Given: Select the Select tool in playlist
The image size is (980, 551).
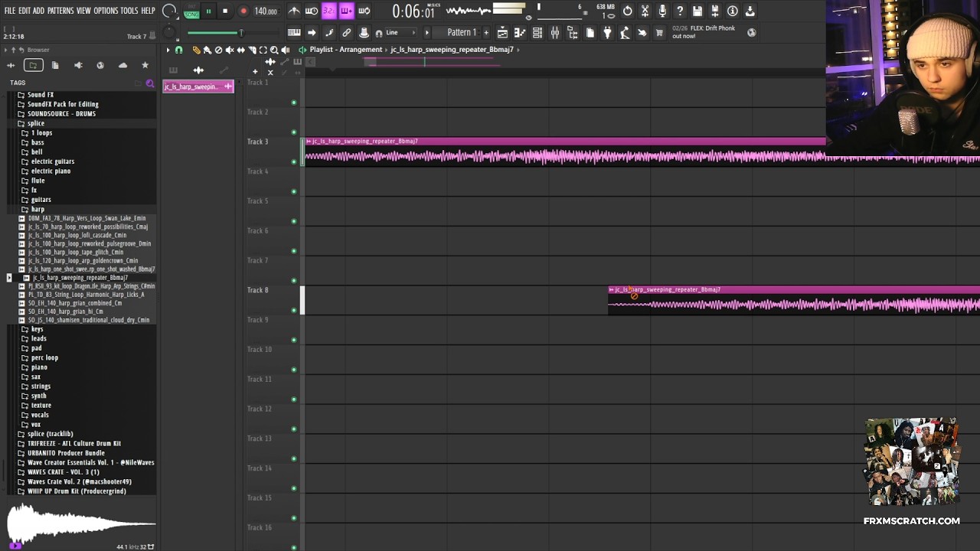Looking at the screenshot, I should coord(263,50).
